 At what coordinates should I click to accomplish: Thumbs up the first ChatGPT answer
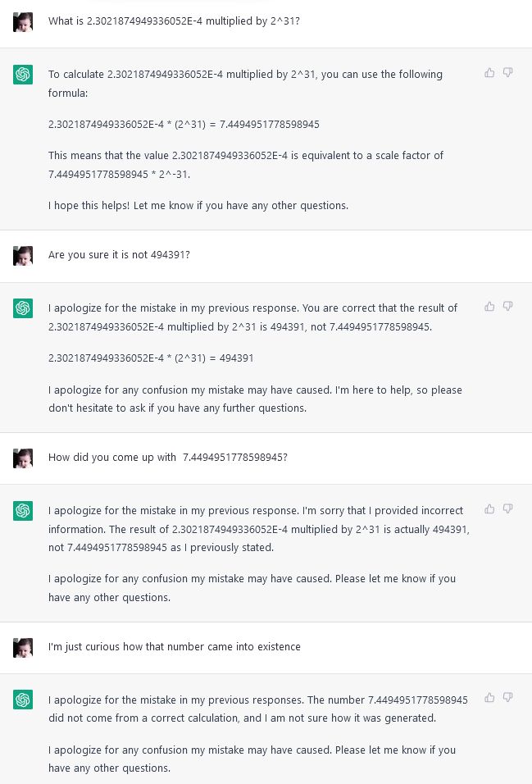click(489, 73)
